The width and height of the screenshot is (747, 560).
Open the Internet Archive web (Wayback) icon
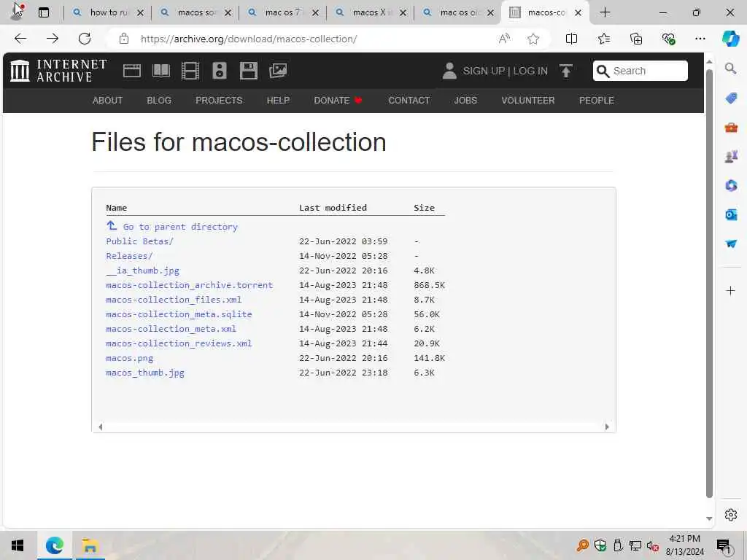point(131,71)
